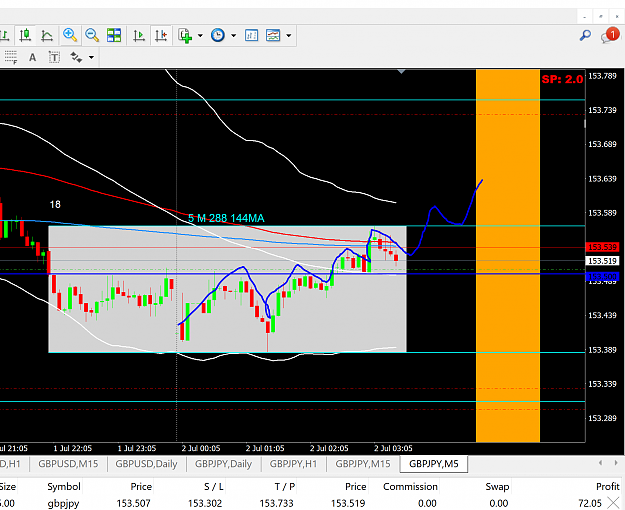
Task: Toggle chart auto scroll
Action: click(139, 35)
